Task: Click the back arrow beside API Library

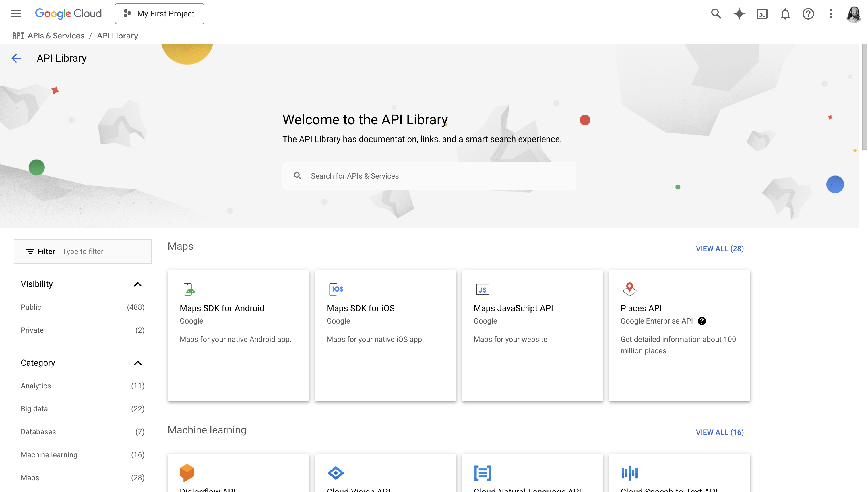Action: pos(16,58)
